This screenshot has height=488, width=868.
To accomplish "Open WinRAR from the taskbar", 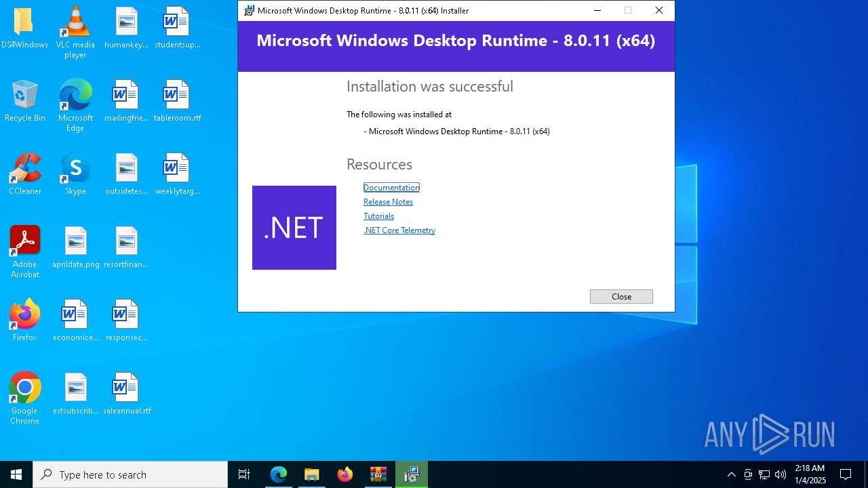I will point(378,474).
